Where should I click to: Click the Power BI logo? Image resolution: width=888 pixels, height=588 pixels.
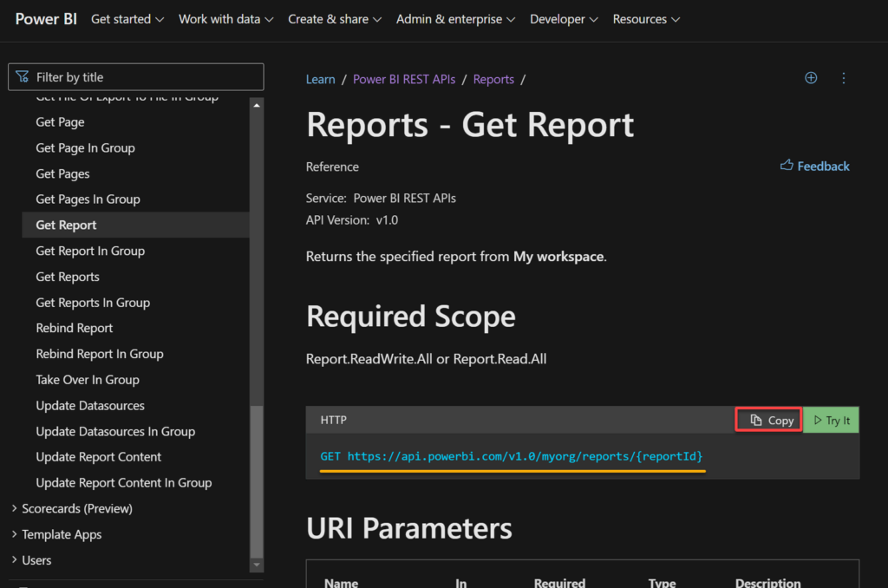45,18
